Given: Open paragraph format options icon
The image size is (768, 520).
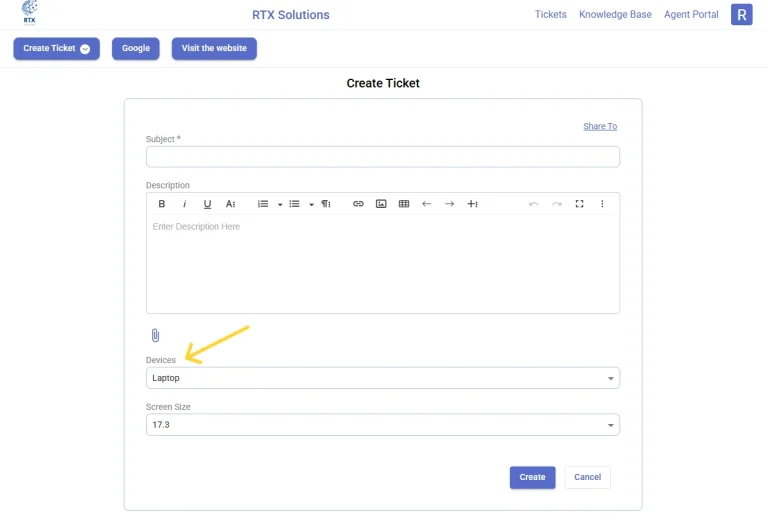Looking at the screenshot, I should pyautogui.click(x=326, y=204).
